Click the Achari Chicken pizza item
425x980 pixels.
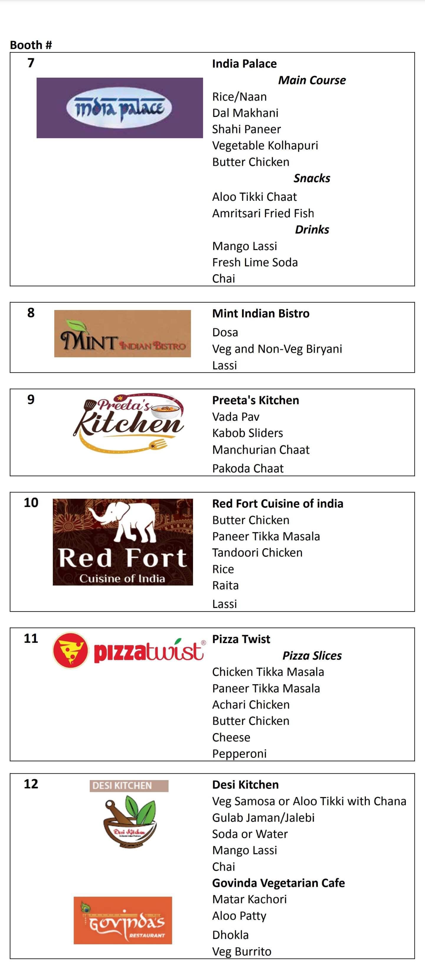coord(251,705)
